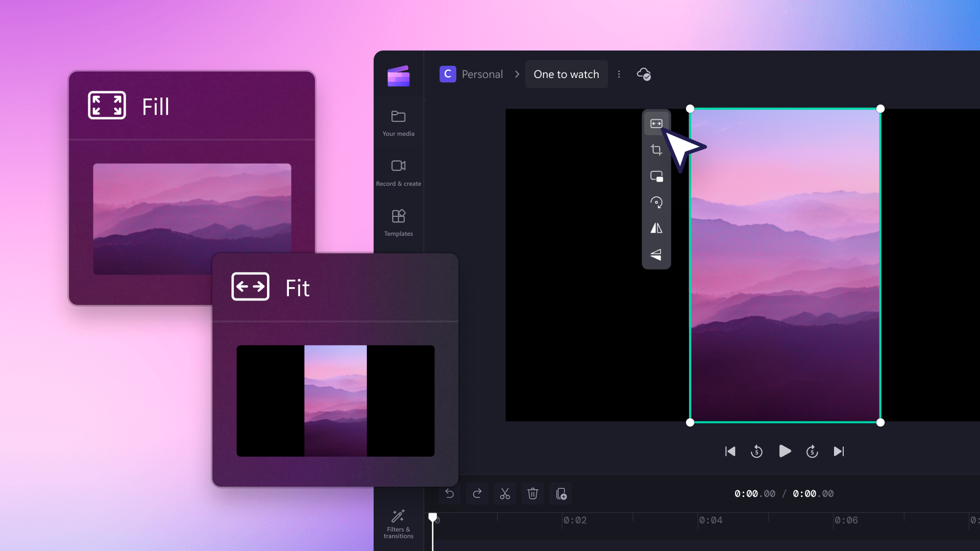980x551 pixels.
Task: Select the crop/resize tool in sidebar
Action: tap(656, 149)
